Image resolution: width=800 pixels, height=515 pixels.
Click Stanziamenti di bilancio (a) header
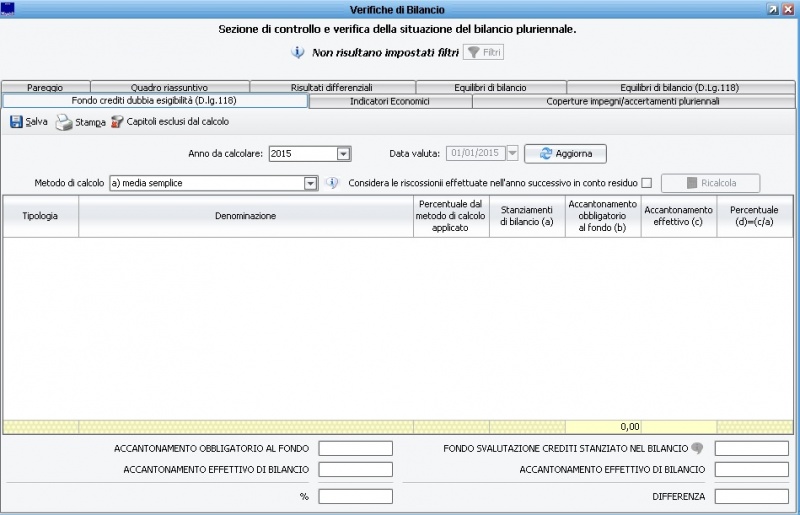pyautogui.click(x=527, y=216)
